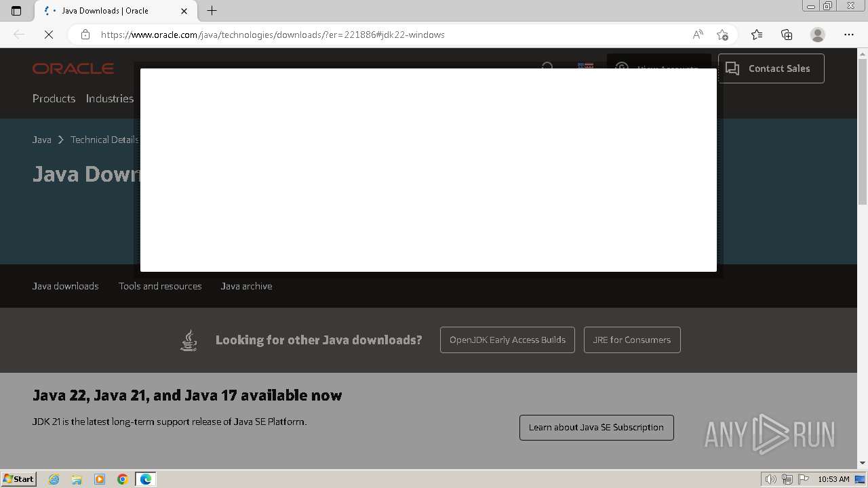Select the Java archive tab
This screenshot has width=868, height=488.
click(246, 286)
